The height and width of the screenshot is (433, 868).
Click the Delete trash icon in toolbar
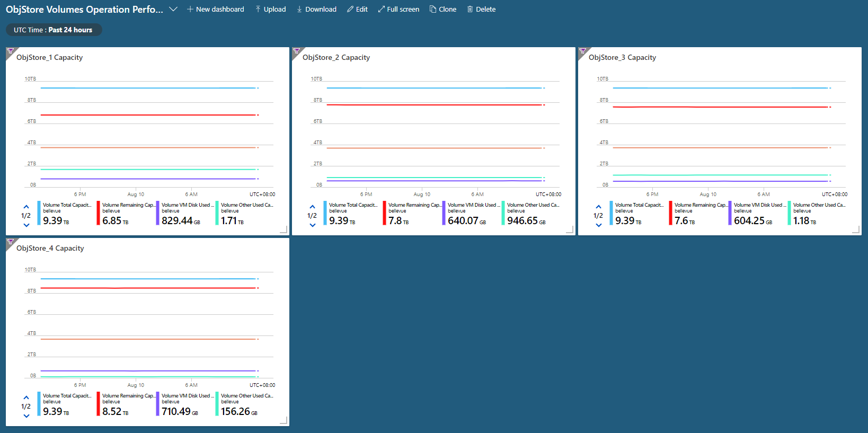coord(470,9)
